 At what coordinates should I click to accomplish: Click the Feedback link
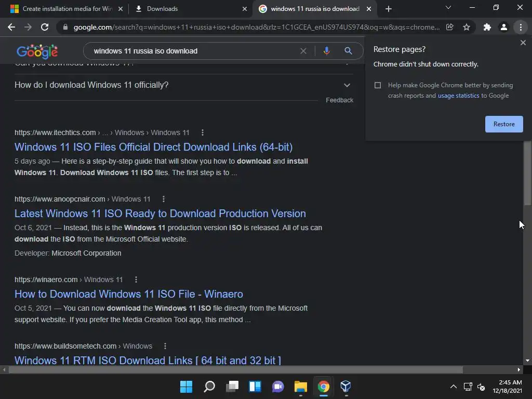(339, 100)
